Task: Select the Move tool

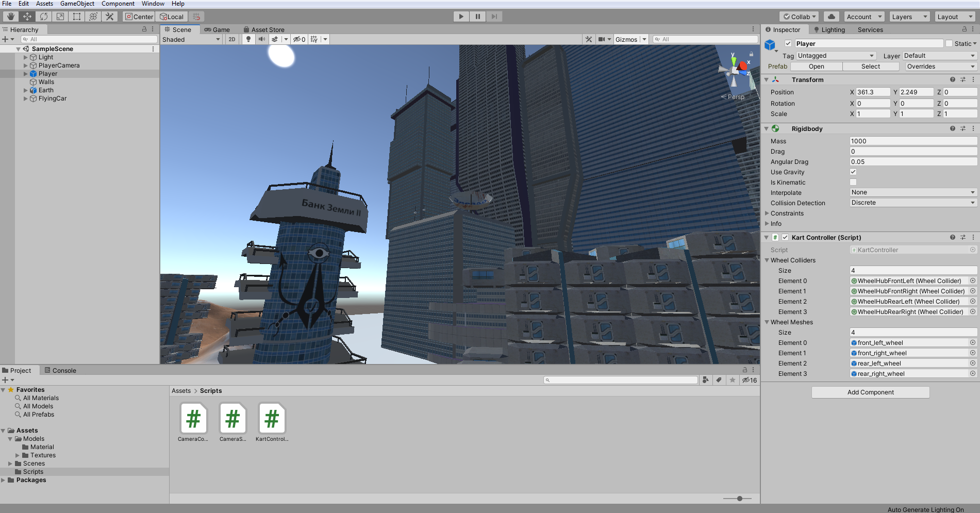Action: [x=27, y=16]
